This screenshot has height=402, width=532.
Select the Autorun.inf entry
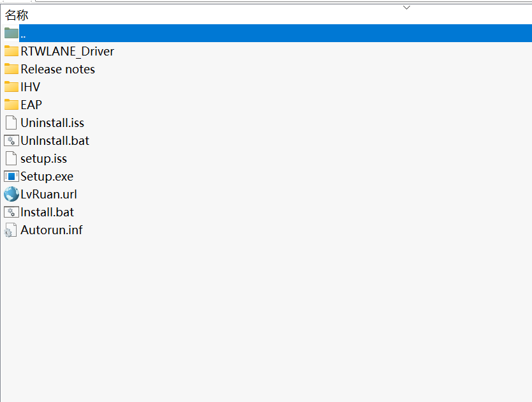(51, 230)
